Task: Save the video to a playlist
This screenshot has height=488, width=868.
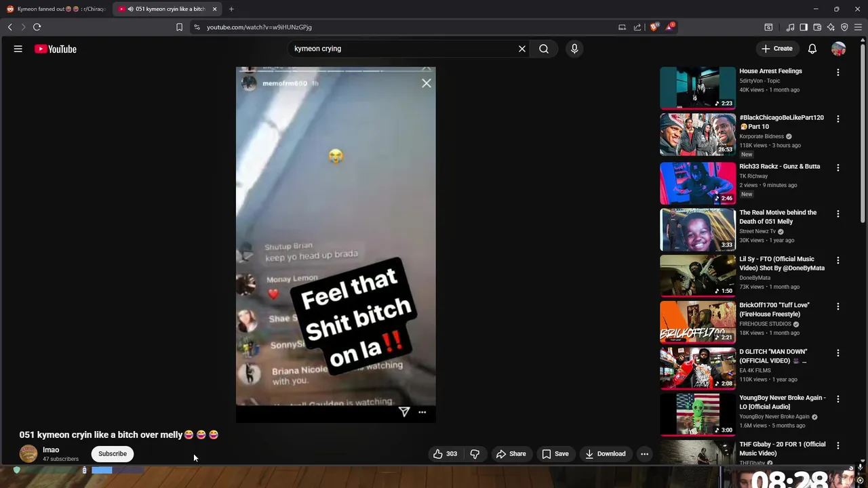Action: click(x=555, y=454)
